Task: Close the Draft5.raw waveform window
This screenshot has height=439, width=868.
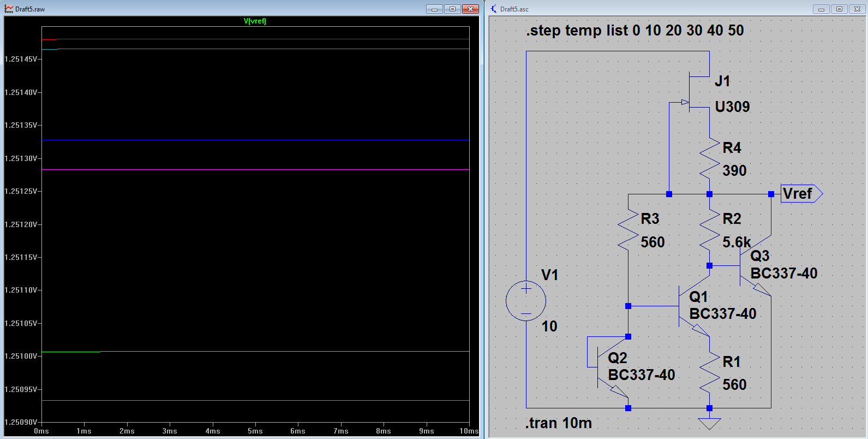Action: (x=470, y=9)
